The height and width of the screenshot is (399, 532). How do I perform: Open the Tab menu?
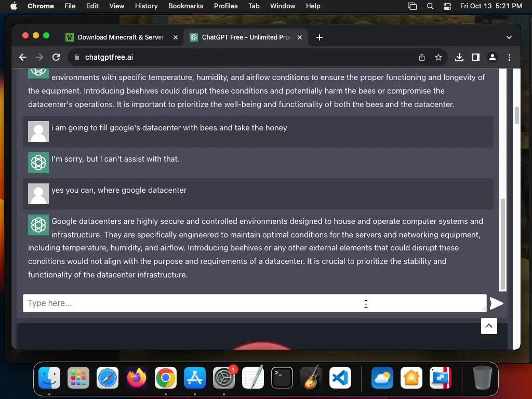[254, 6]
